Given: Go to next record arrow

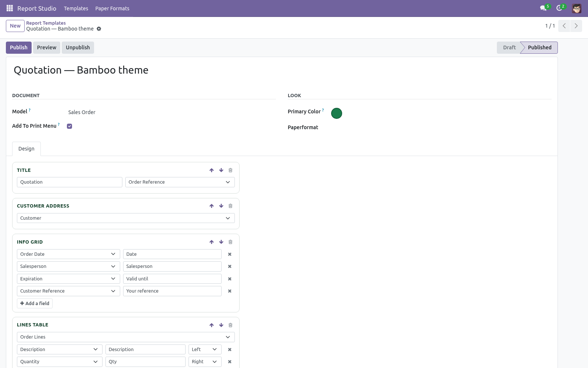Looking at the screenshot, I should [576, 26].
